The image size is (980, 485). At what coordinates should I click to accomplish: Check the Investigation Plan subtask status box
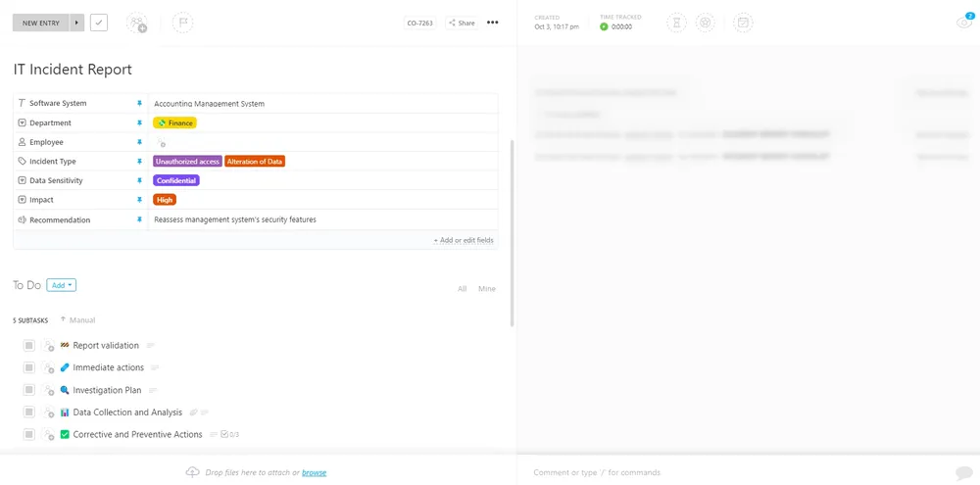coord(28,390)
